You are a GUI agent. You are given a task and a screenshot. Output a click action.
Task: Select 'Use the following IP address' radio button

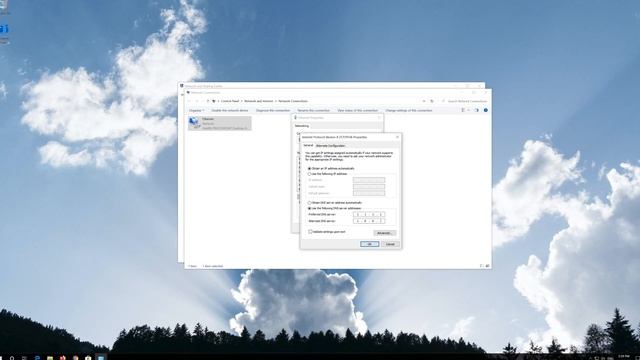coord(310,174)
